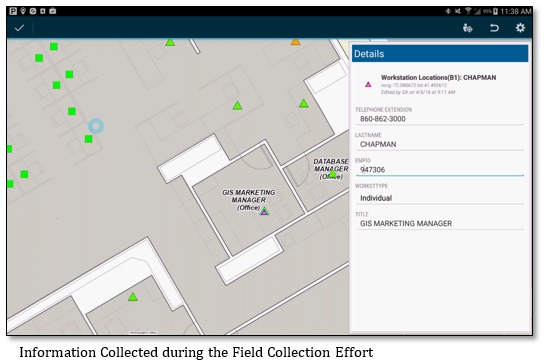The height and width of the screenshot is (363, 544).
Task: Tap the WORKSTTYPE field label
Action: pos(371,186)
